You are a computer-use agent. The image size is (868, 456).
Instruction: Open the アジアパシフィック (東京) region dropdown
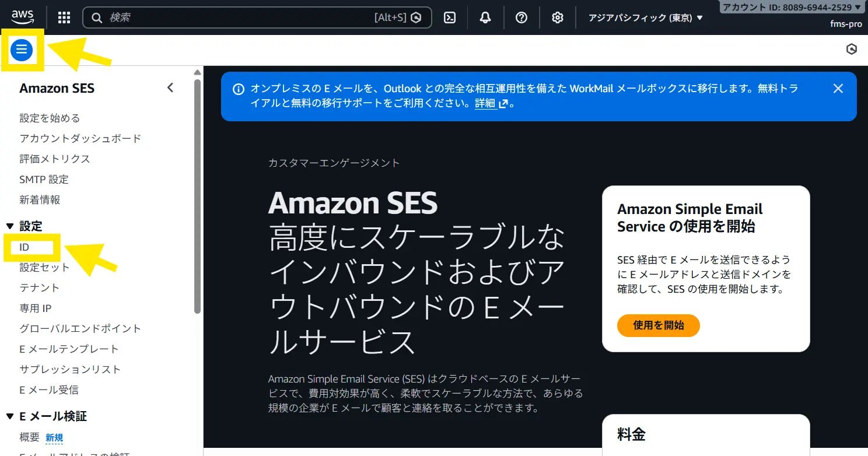click(x=646, y=17)
